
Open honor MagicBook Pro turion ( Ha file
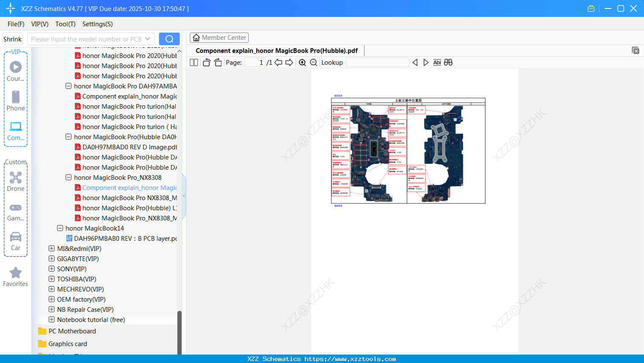coord(126,127)
